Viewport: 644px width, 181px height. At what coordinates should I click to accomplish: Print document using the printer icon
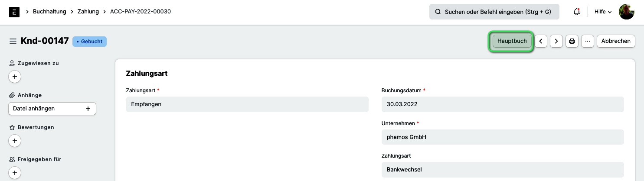[x=572, y=41]
